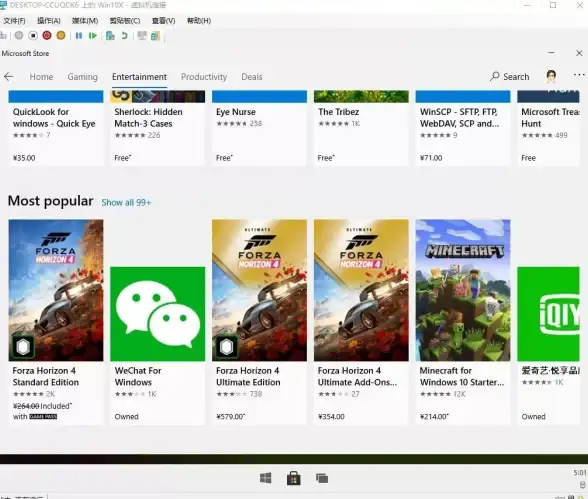Screen dimensions: 588x499
Task: Select the Entertainment tab
Action: [140, 77]
